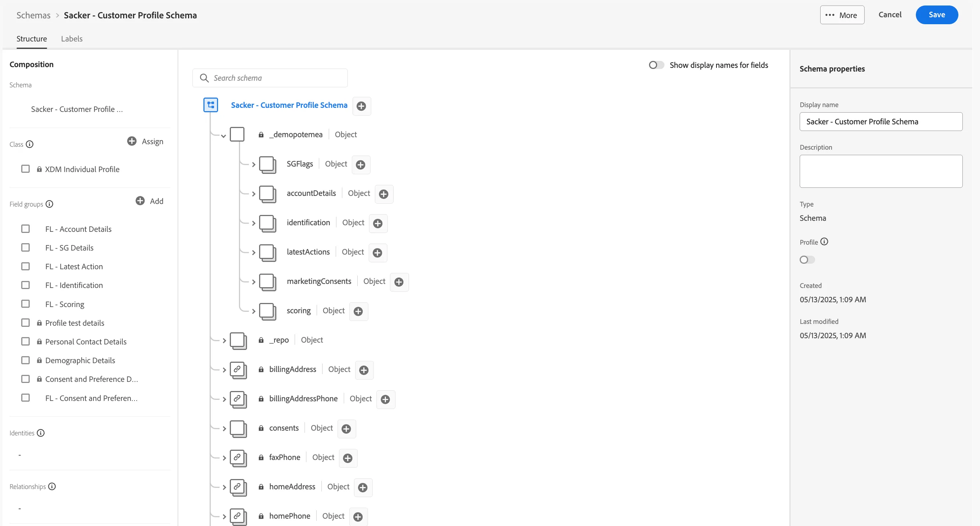Click the root plus icon beside schema title
The image size is (980, 526).
361,106
